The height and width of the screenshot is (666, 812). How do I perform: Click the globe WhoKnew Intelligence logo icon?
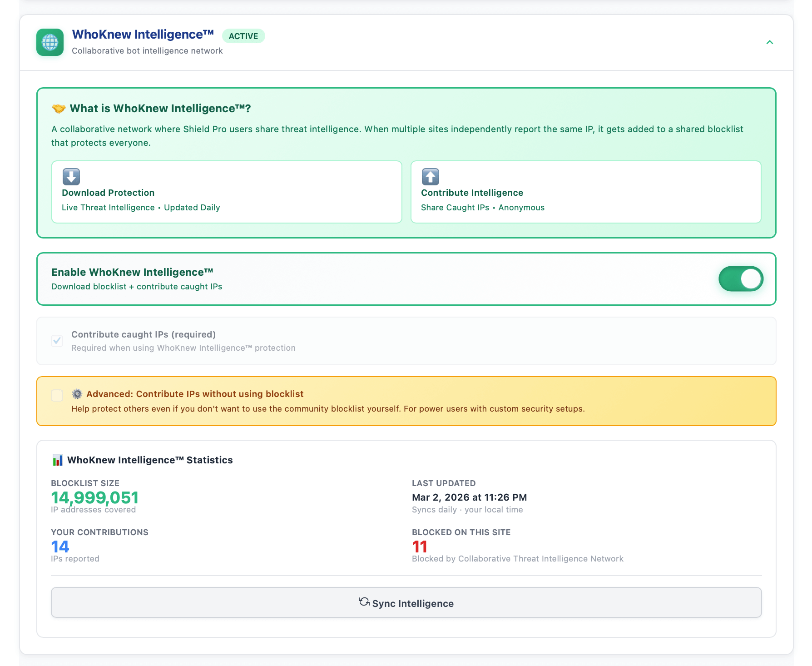point(50,42)
